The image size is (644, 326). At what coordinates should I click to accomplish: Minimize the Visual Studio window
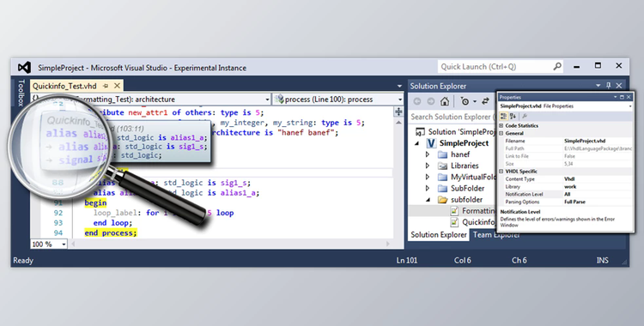point(577,67)
